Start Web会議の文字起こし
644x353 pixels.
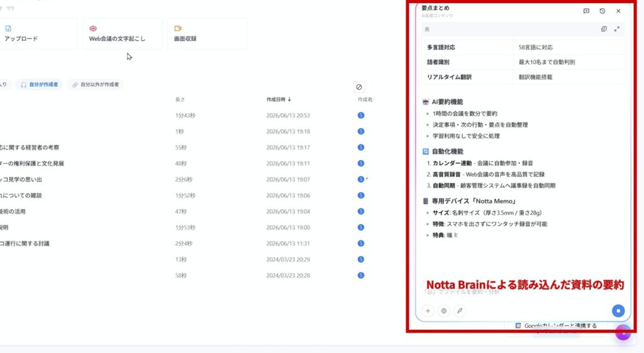click(x=122, y=34)
